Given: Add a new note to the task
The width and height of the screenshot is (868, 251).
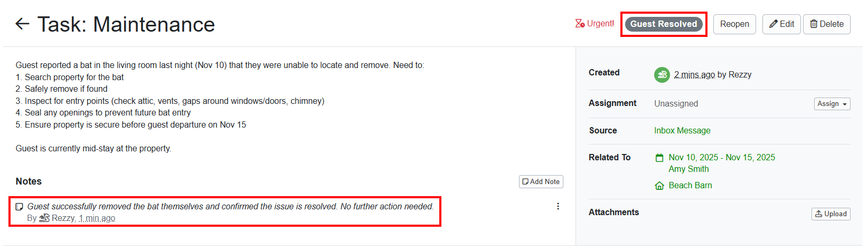Looking at the screenshot, I should pyautogui.click(x=541, y=181).
